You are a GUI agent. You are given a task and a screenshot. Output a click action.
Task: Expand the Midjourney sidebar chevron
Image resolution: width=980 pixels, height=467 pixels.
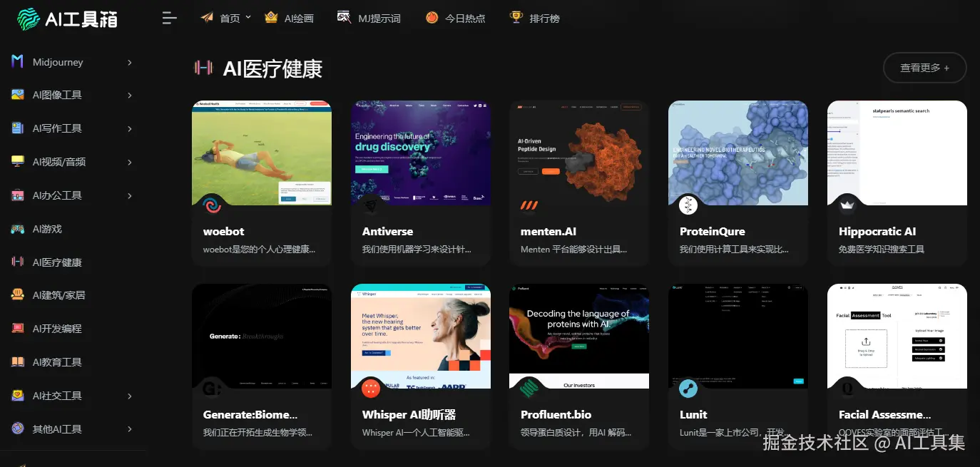click(130, 63)
